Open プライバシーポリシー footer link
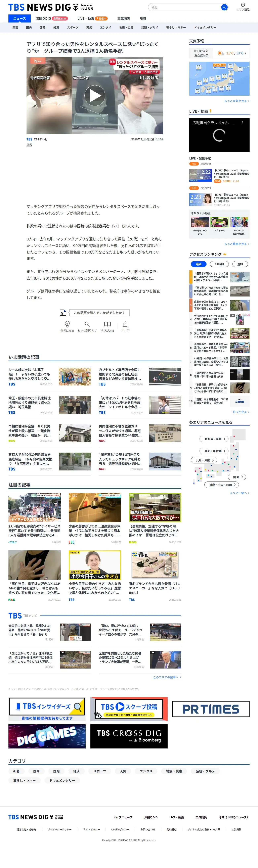 [59, 830]
